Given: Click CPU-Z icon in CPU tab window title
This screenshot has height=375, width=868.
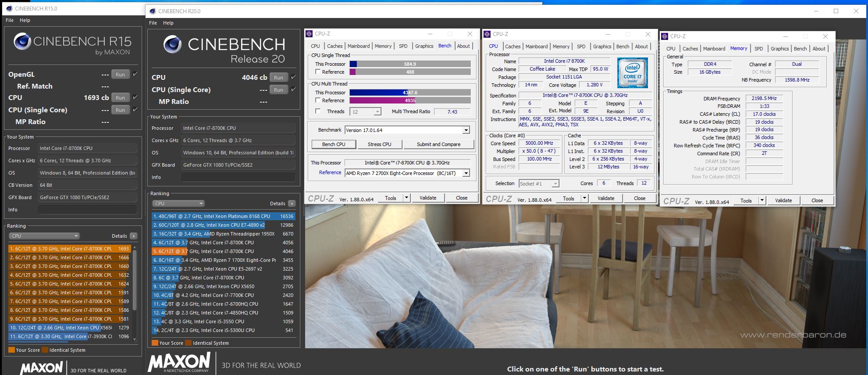Looking at the screenshot, I should pyautogui.click(x=487, y=34).
